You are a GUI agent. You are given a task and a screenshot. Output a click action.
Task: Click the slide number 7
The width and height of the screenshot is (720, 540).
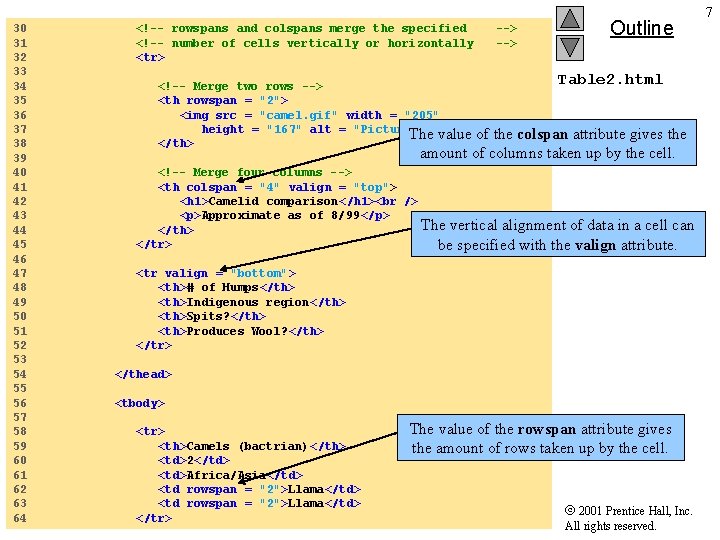tap(709, 12)
